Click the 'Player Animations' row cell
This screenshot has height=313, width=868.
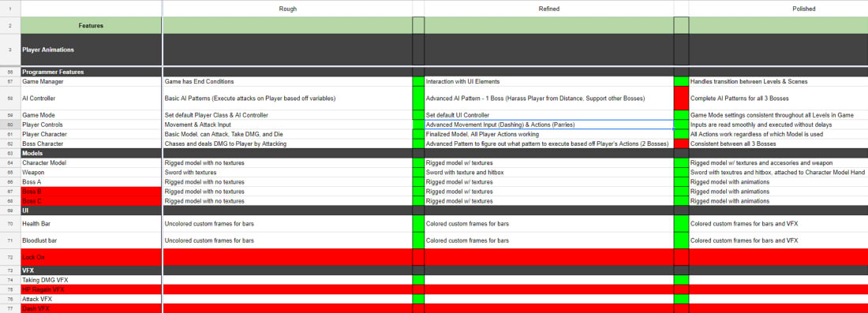(x=92, y=50)
